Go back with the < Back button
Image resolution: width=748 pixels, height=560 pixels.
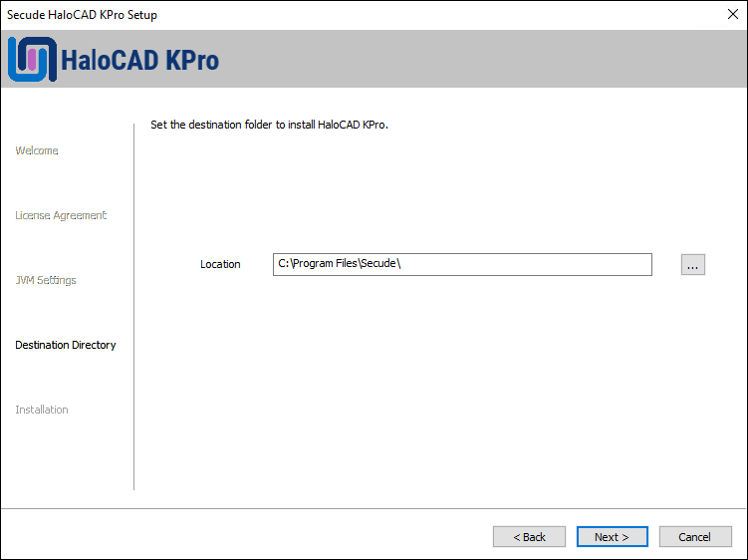click(529, 537)
